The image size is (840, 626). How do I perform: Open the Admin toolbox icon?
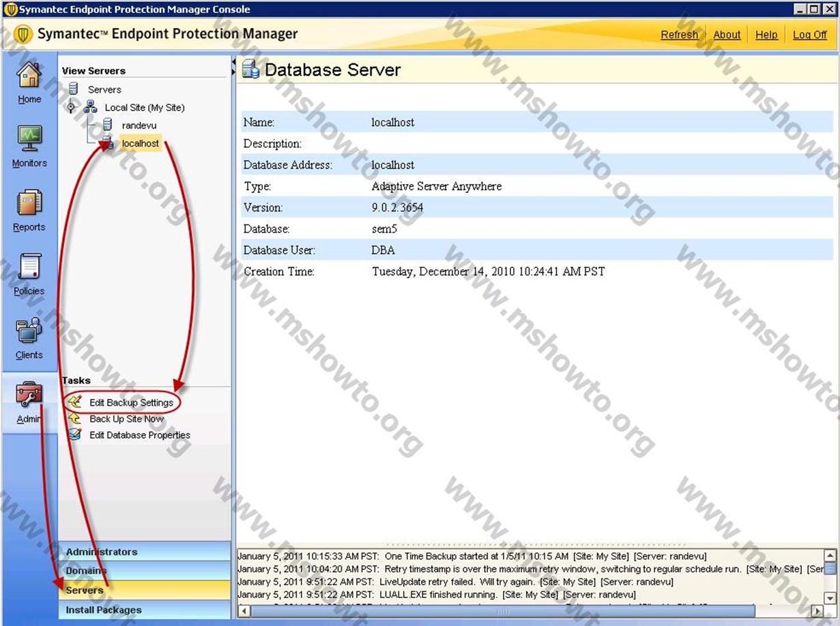[x=29, y=394]
